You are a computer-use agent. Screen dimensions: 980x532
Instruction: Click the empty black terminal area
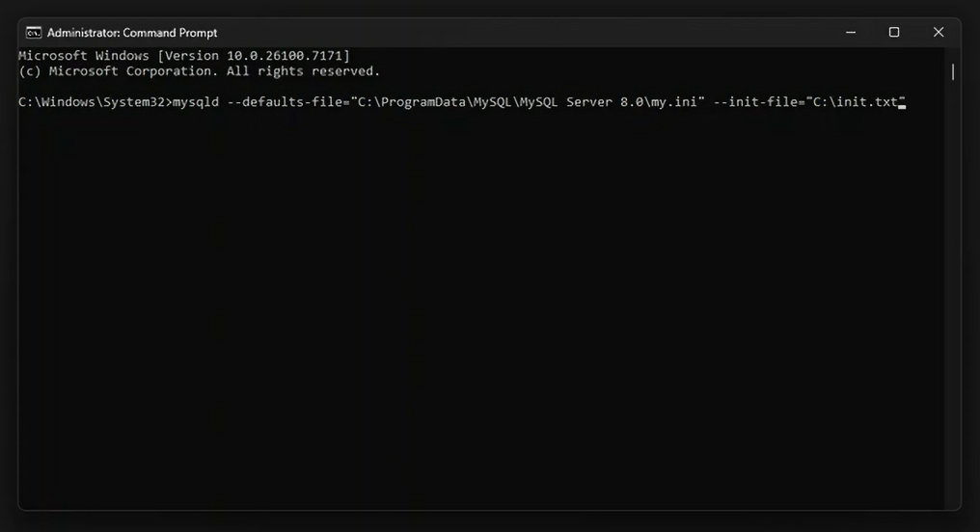click(x=482, y=318)
